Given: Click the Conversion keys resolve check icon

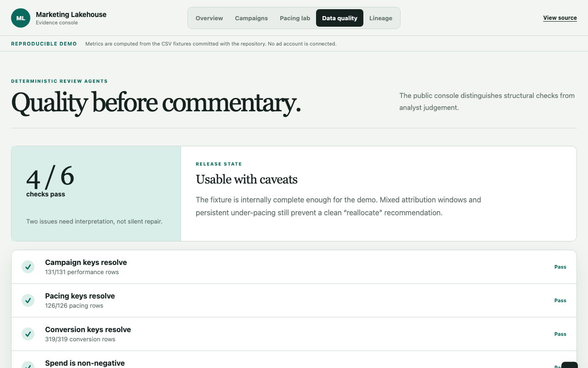Looking at the screenshot, I should (x=28, y=334).
